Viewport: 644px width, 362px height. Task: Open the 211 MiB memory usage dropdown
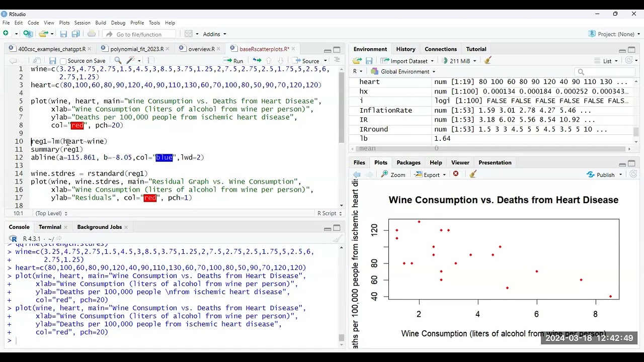pos(459,61)
